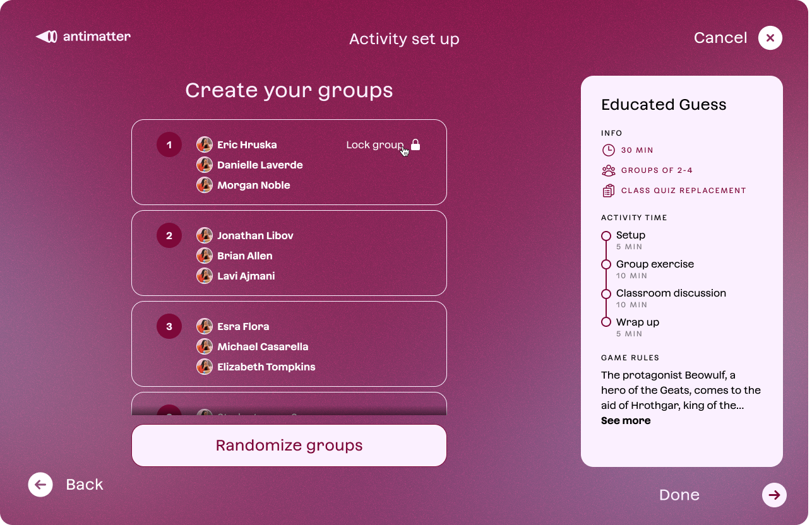This screenshot has height=525, width=812.
Task: Click the Cancel text
Action: pos(720,38)
